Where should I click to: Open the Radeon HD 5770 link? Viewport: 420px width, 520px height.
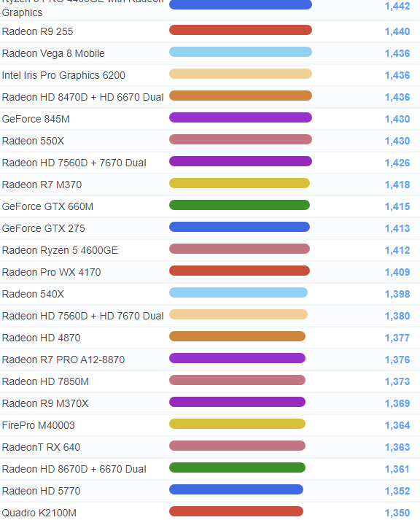tap(41, 491)
